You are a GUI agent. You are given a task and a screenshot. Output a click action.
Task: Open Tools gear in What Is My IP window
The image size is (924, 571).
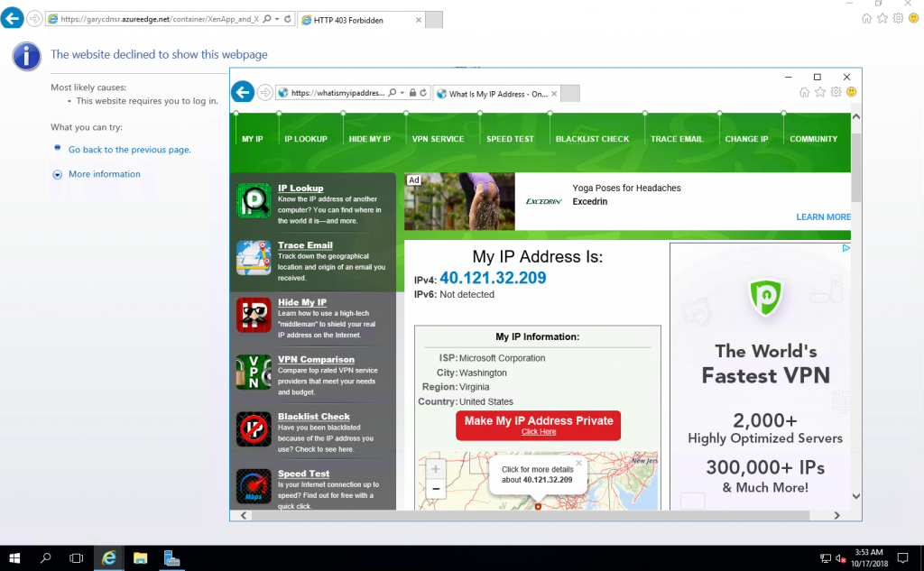point(836,92)
